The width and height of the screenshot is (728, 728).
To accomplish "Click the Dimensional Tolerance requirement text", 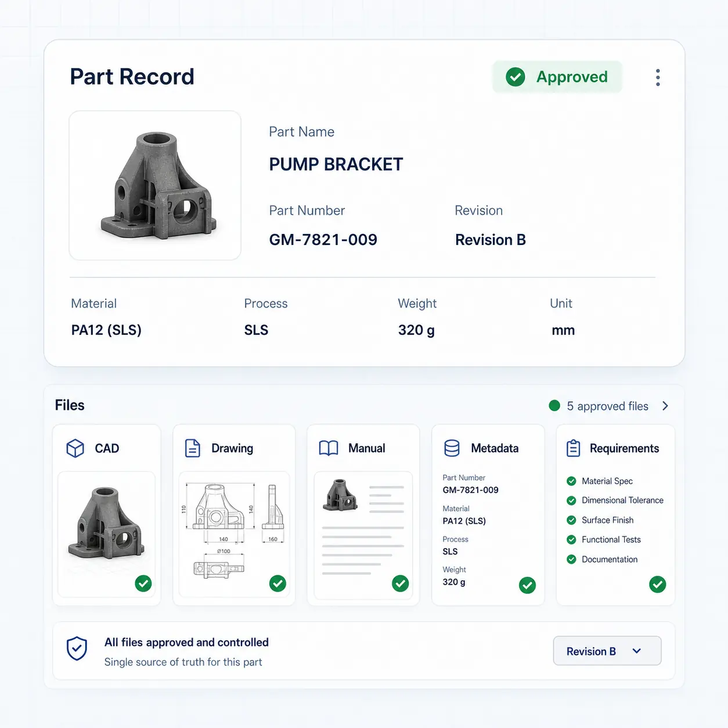I will (622, 500).
